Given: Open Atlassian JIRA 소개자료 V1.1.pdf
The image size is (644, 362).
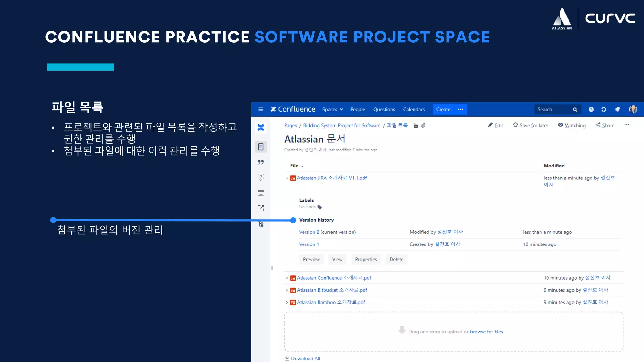Looking at the screenshot, I should tap(332, 178).
